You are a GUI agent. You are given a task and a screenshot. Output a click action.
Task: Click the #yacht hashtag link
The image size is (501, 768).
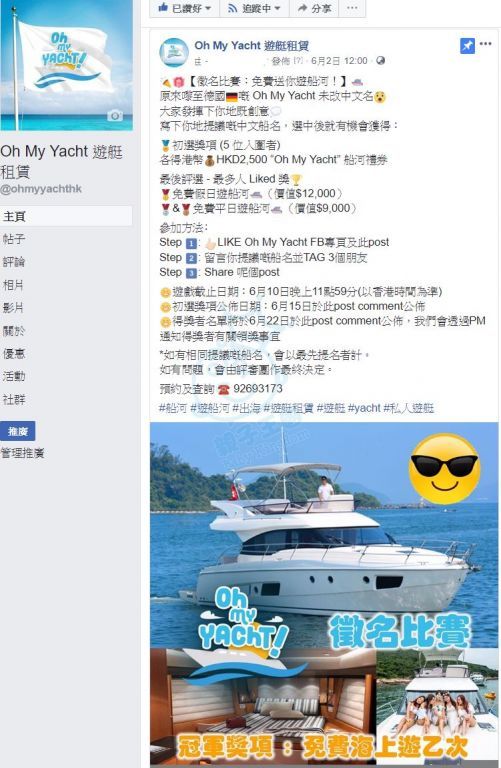click(x=364, y=408)
